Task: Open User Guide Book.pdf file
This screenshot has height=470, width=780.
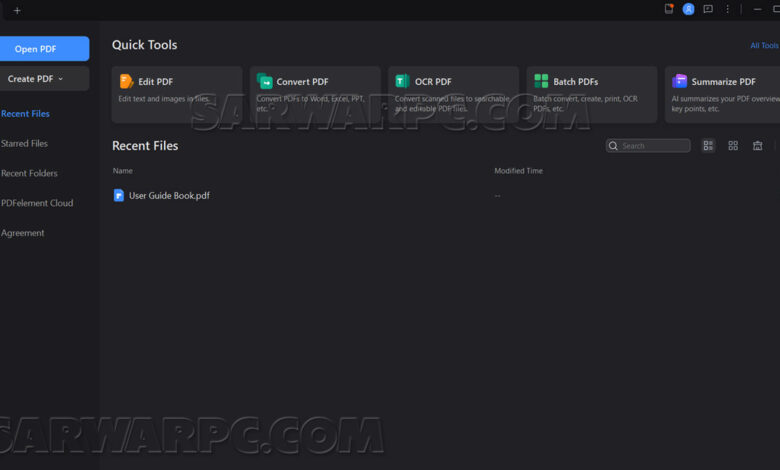Action: (169, 195)
